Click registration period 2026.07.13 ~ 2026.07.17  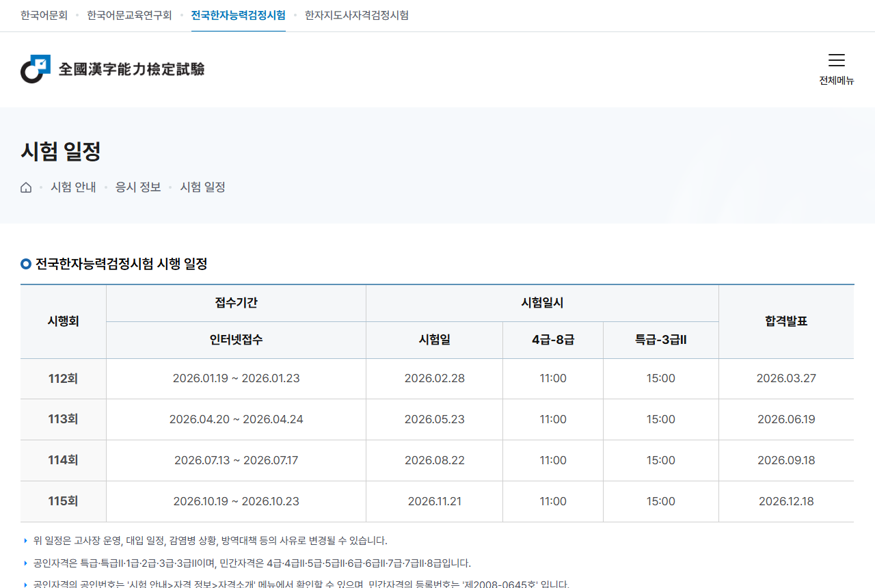point(237,461)
